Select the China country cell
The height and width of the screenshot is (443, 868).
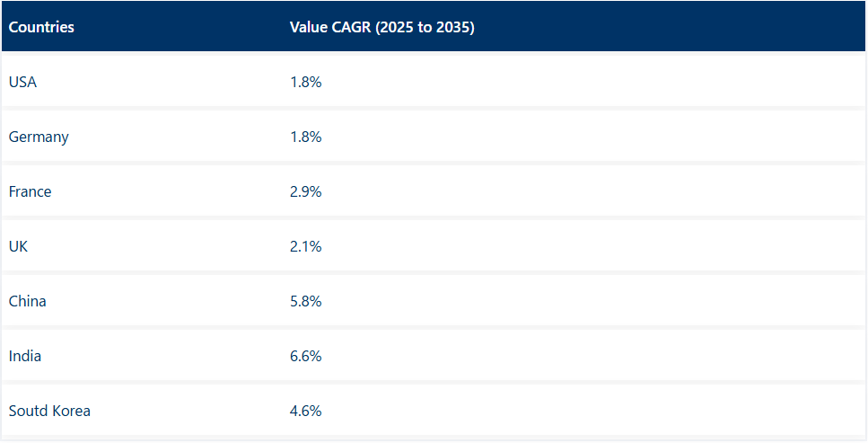click(x=27, y=301)
